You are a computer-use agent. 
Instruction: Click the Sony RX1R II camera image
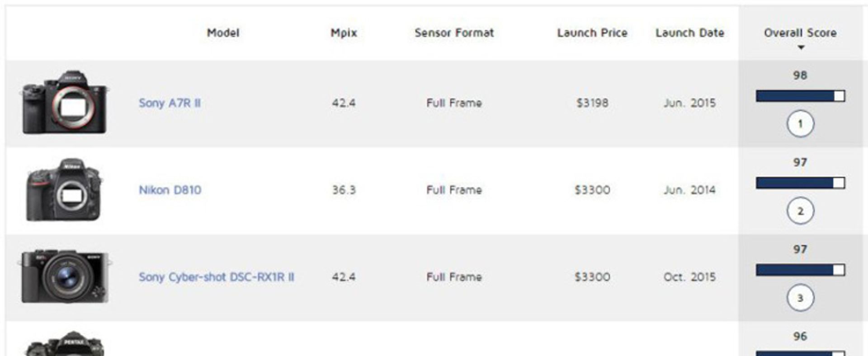[65, 276]
